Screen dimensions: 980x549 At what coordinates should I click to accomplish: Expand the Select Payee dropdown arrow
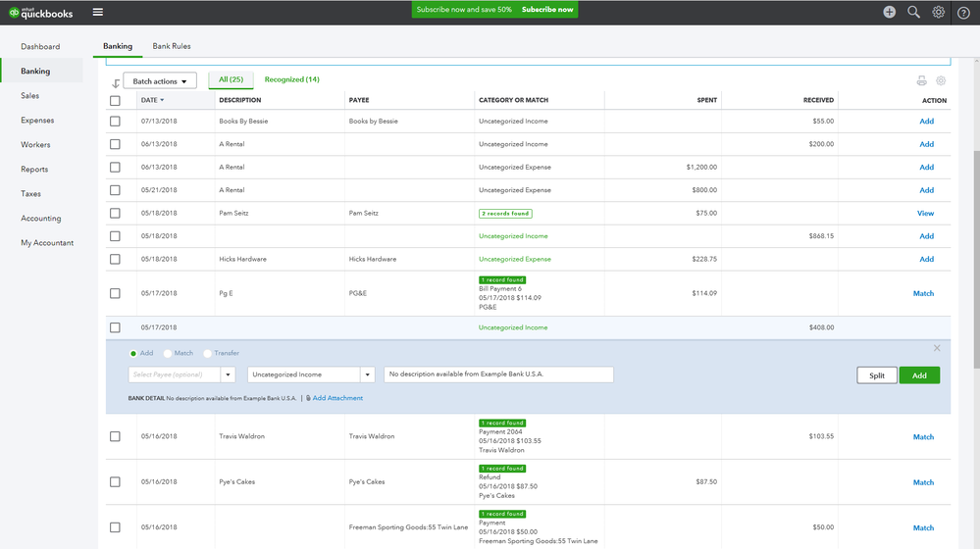[x=229, y=374]
